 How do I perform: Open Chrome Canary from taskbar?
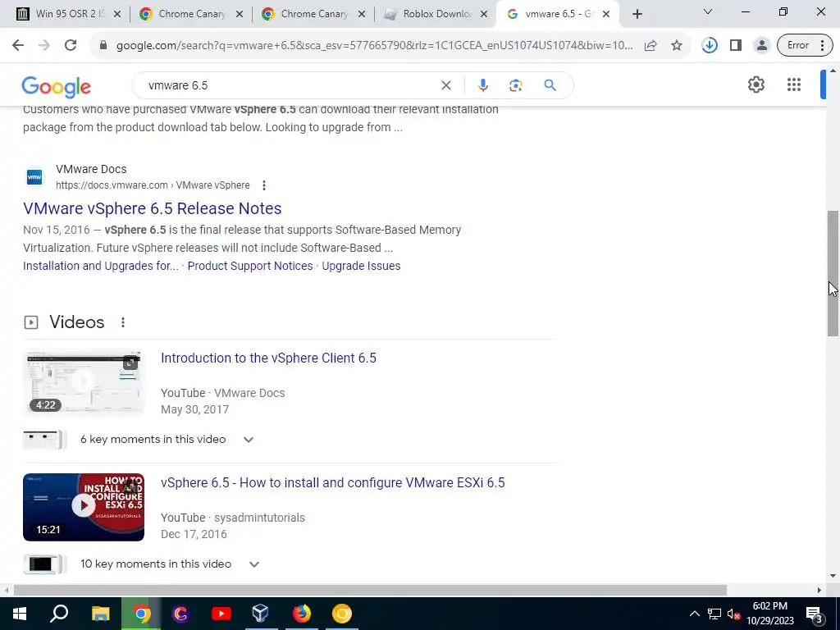[x=341, y=614]
